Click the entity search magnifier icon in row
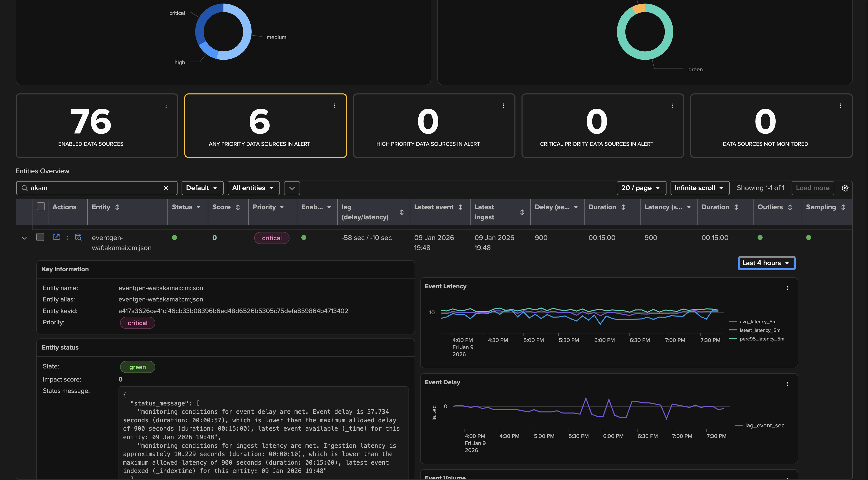 tap(78, 237)
